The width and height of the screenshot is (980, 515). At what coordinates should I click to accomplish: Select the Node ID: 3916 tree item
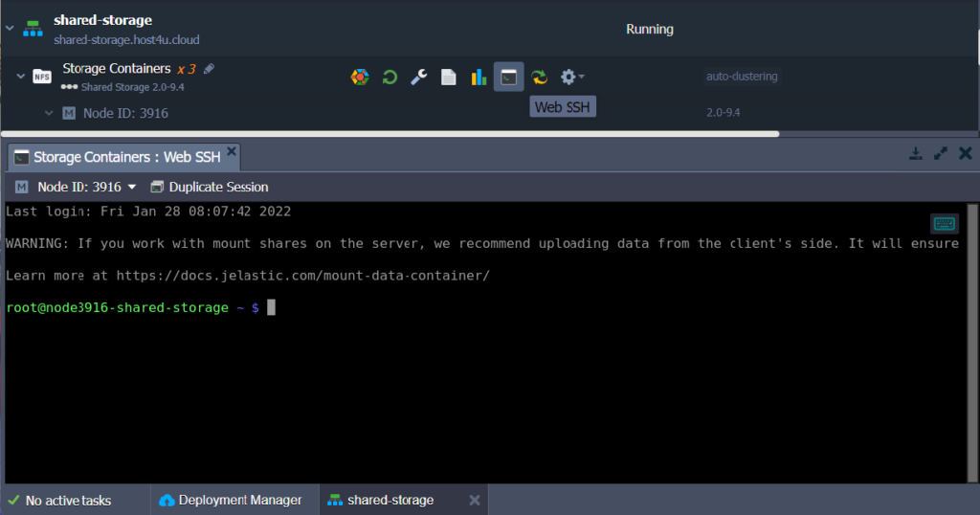(125, 113)
